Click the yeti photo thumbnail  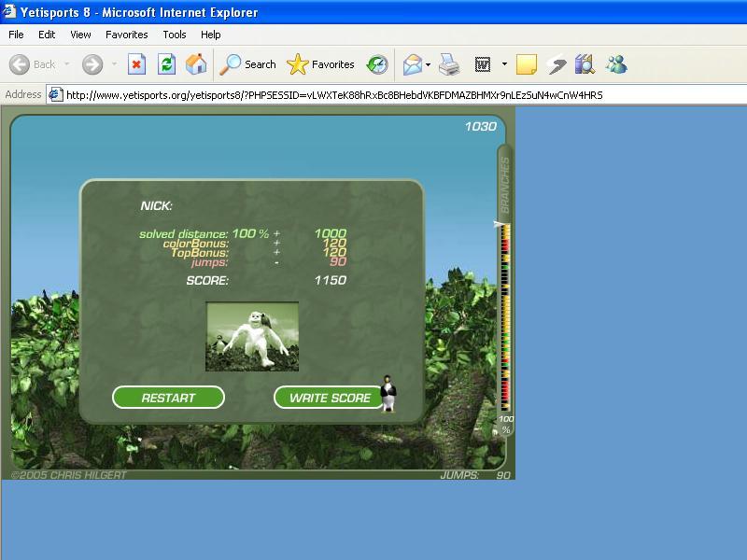tap(252, 336)
